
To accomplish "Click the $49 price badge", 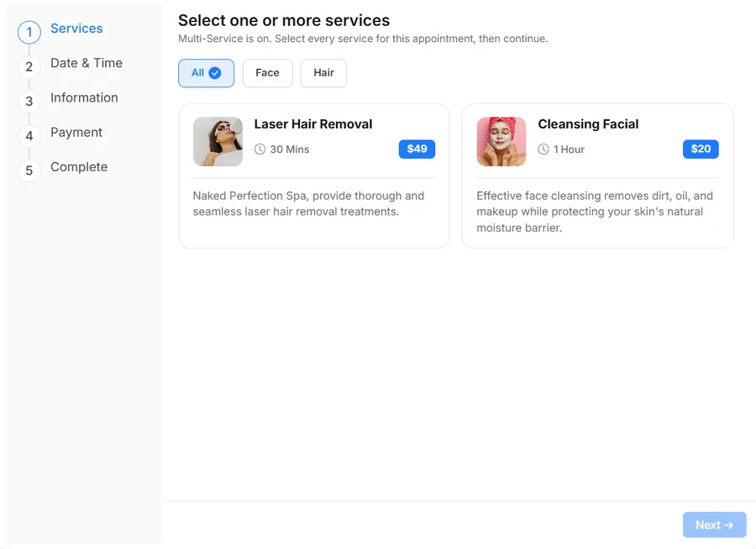I will 417,149.
